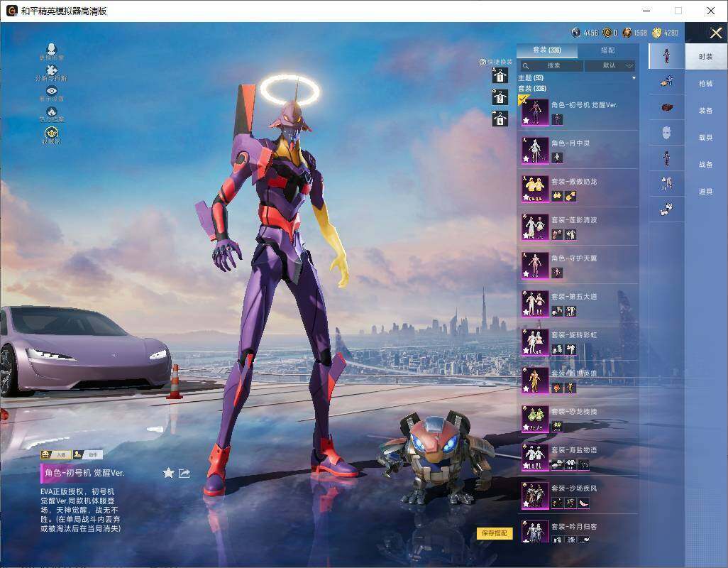
Task: Select the 载具 category tab
Action: (x=706, y=138)
